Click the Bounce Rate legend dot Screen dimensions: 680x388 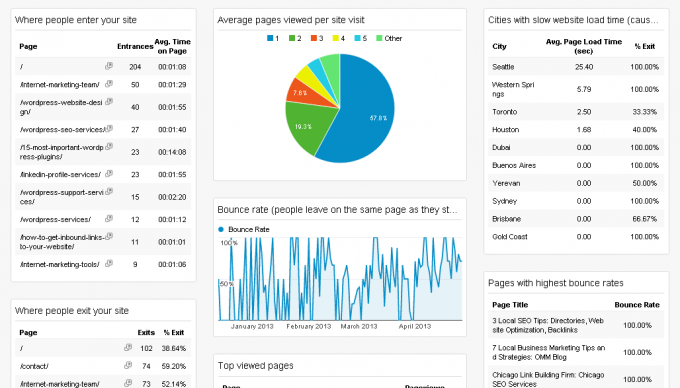click(x=221, y=229)
